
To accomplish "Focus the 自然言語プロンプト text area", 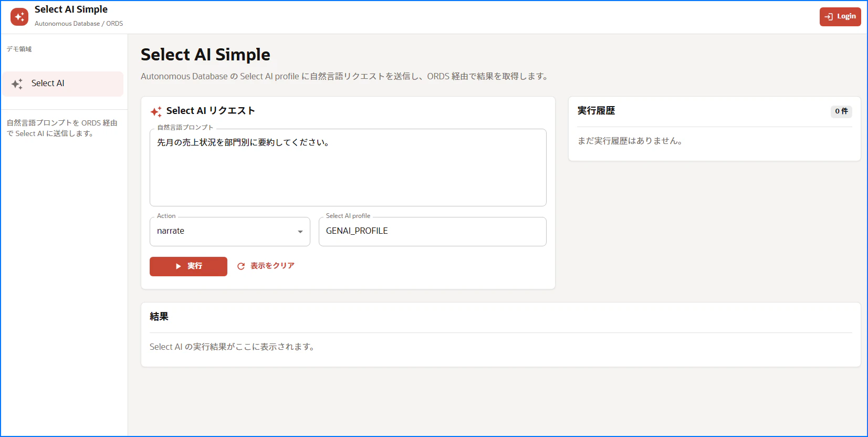I will coord(348,168).
